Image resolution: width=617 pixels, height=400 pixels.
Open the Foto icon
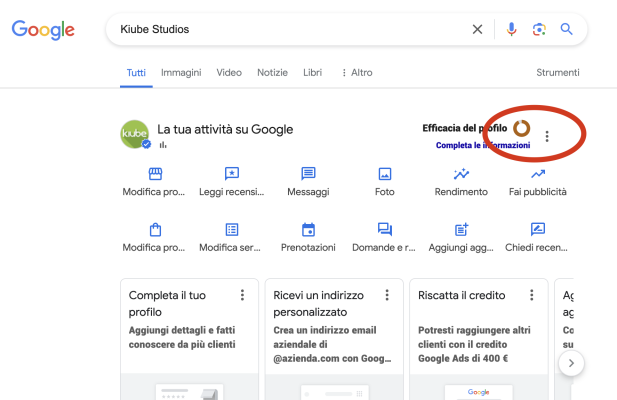click(x=384, y=173)
